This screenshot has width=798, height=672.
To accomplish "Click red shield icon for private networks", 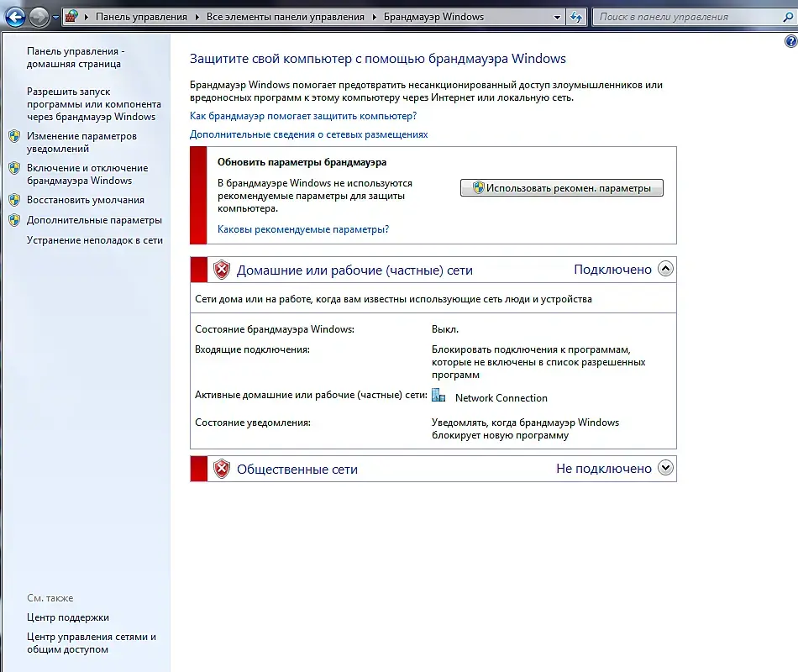I will click(222, 270).
